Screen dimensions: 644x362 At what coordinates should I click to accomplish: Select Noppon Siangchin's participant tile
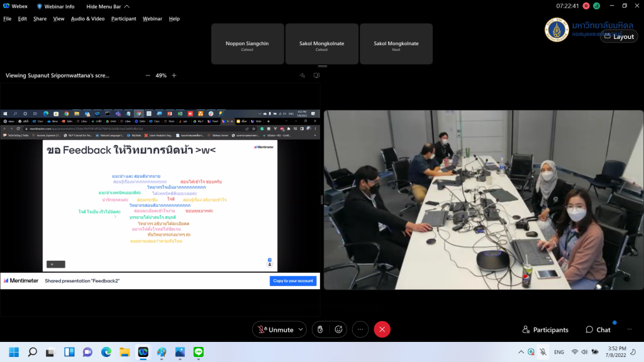click(247, 44)
